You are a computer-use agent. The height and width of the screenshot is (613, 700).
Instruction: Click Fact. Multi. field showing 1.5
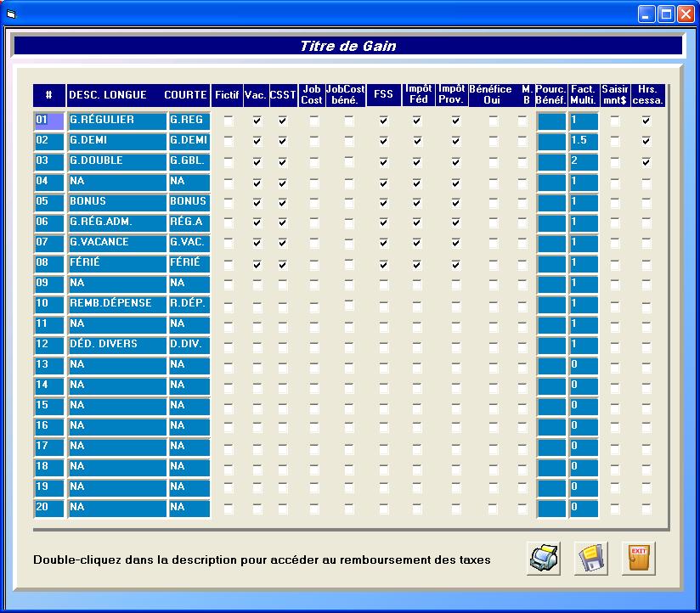(583, 141)
